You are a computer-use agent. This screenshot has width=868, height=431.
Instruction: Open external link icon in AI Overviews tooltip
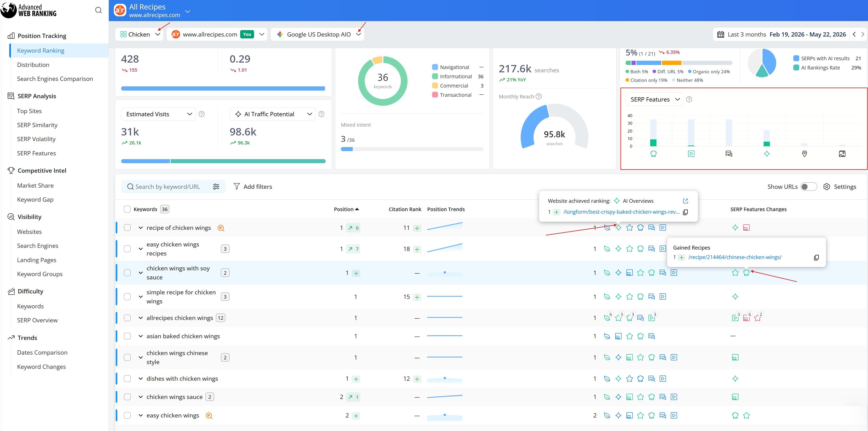pyautogui.click(x=685, y=201)
